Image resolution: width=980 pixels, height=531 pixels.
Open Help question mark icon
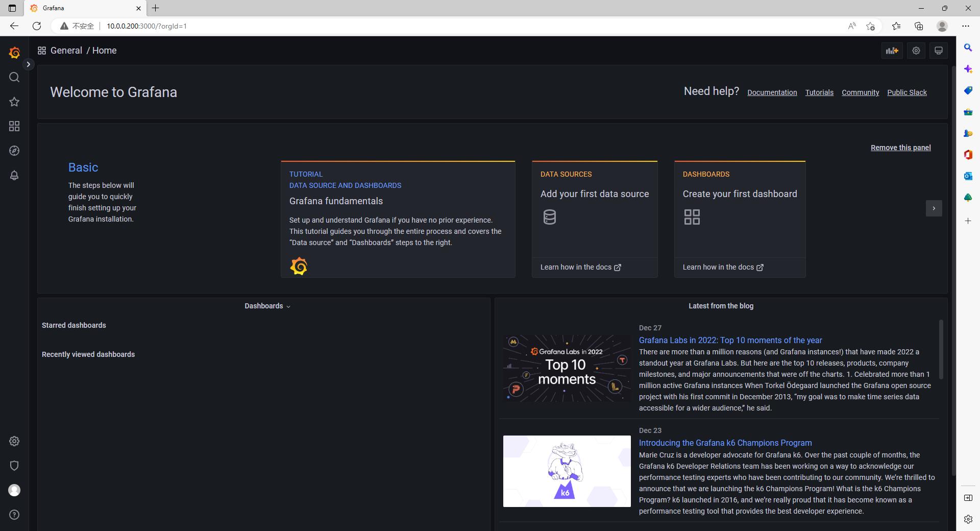(14, 515)
